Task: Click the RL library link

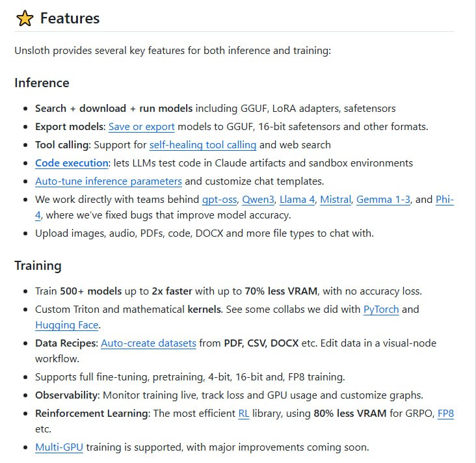Action: (244, 414)
